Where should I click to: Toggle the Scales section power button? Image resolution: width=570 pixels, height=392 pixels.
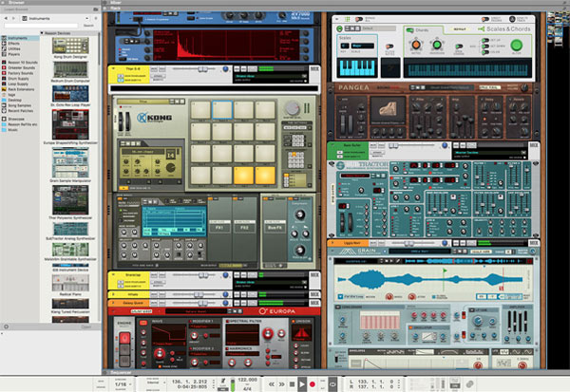point(339,29)
